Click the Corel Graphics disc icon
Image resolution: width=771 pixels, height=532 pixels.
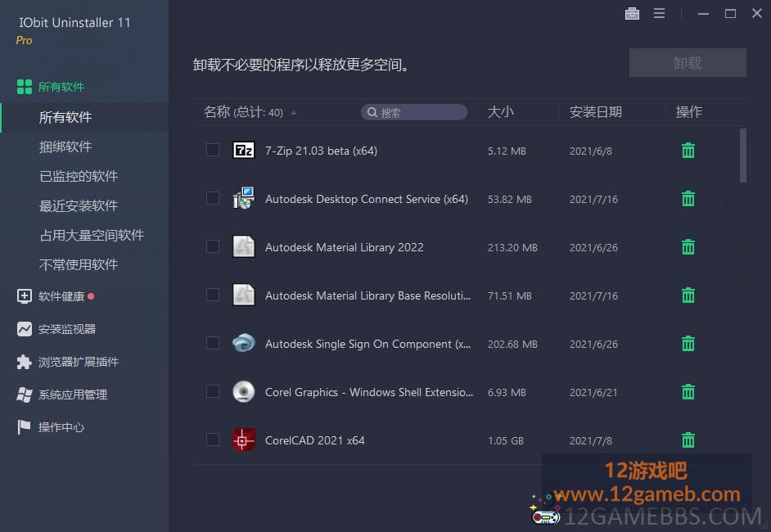(243, 391)
